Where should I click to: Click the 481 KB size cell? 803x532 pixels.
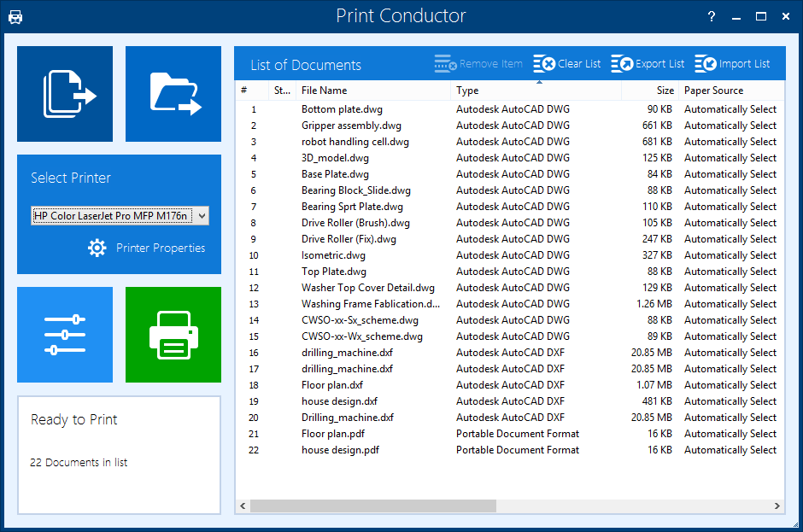click(x=657, y=401)
